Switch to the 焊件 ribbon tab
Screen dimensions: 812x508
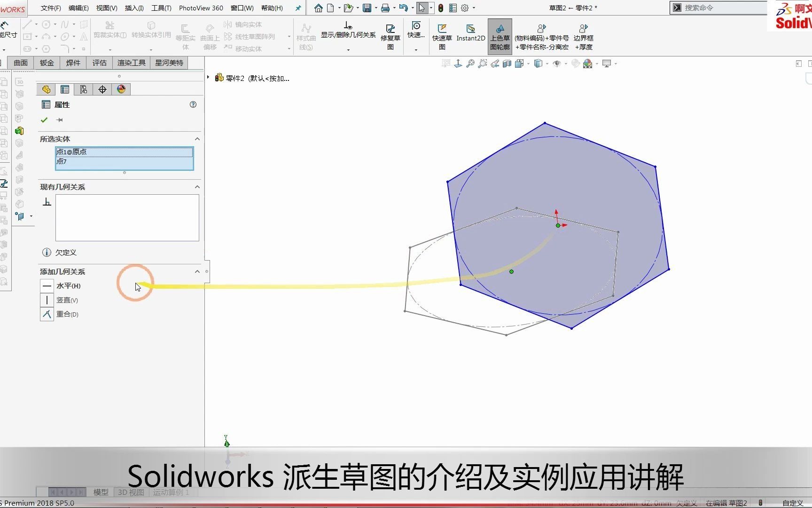pos(73,63)
